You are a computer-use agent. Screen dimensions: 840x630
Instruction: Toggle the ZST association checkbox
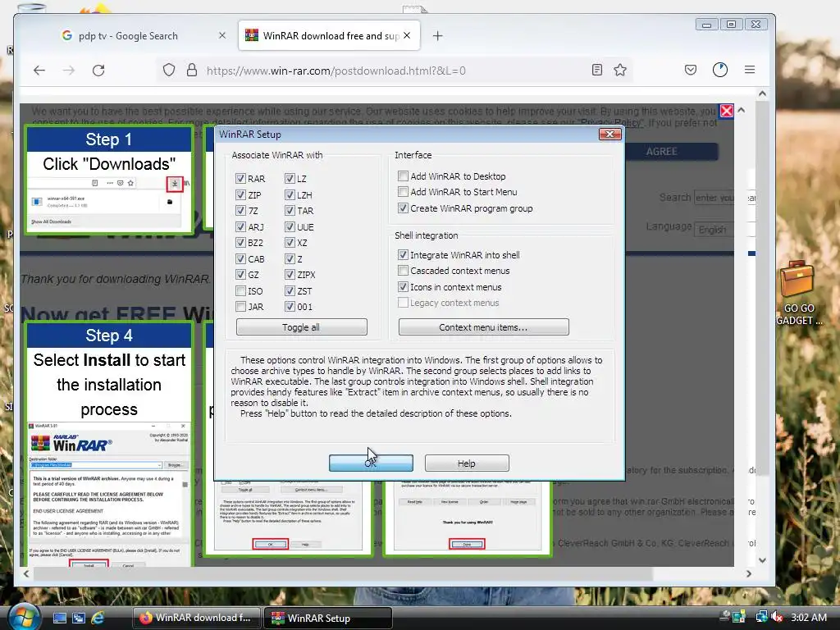[x=290, y=291]
